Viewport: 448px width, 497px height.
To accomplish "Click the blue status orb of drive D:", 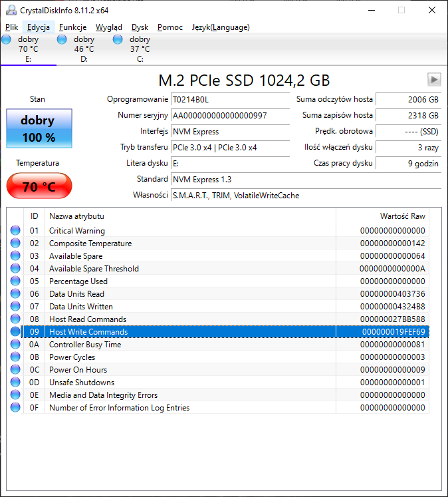I will coord(62,40).
